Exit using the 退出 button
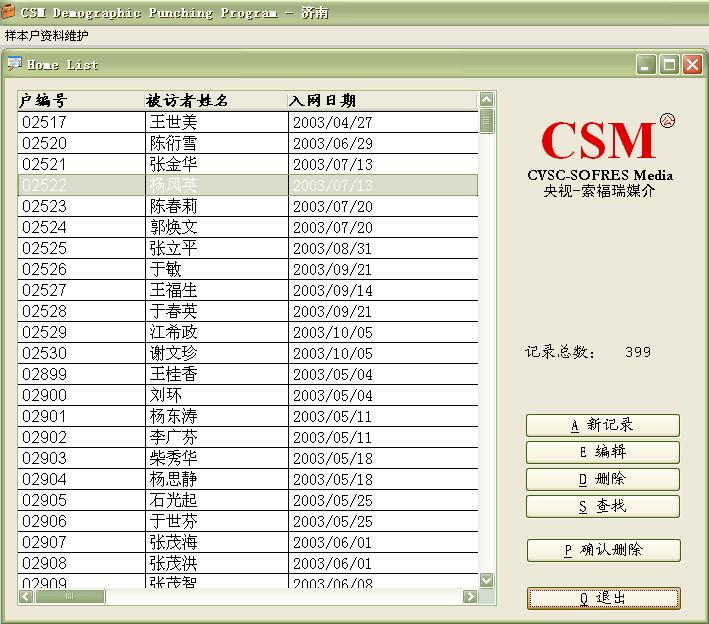Screen dimensions: 709x624 [x=603, y=598]
